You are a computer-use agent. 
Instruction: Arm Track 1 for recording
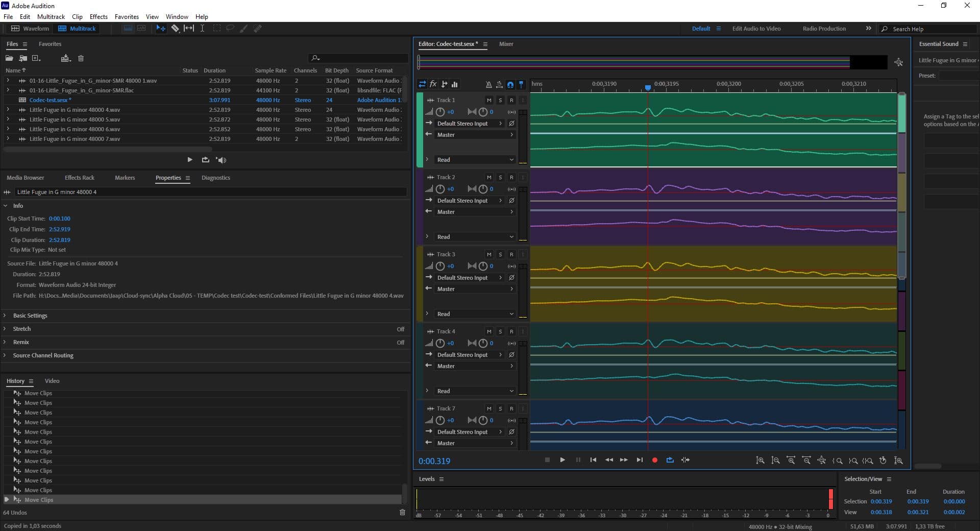[x=511, y=100]
